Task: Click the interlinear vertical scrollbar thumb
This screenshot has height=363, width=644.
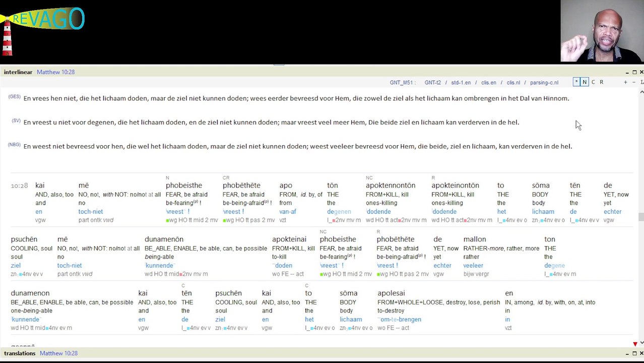Action: coord(641,217)
